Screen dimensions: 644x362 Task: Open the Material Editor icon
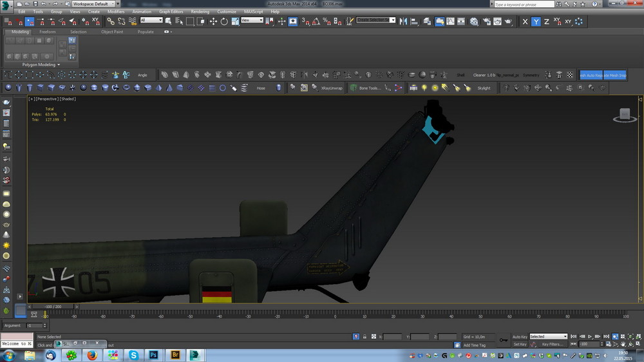[473, 21]
